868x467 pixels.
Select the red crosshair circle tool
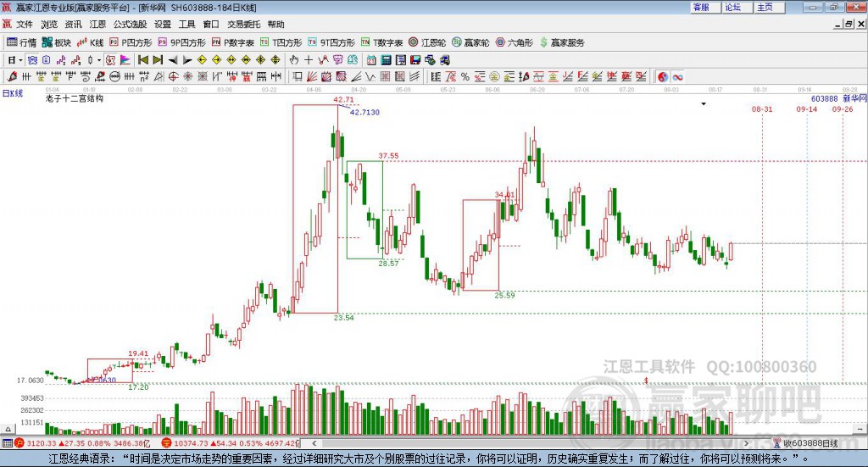point(173,77)
